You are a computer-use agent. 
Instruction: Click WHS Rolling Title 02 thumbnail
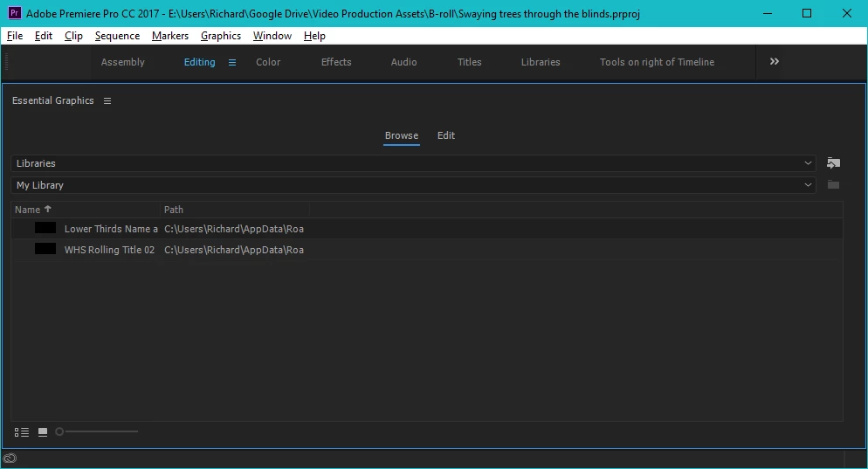(x=45, y=249)
